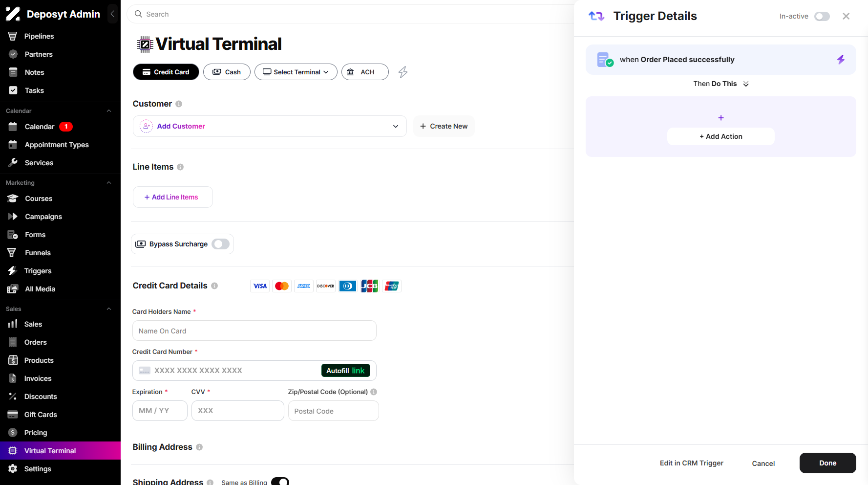Click the Name On Card field
The width and height of the screenshot is (868, 485).
pyautogui.click(x=254, y=331)
